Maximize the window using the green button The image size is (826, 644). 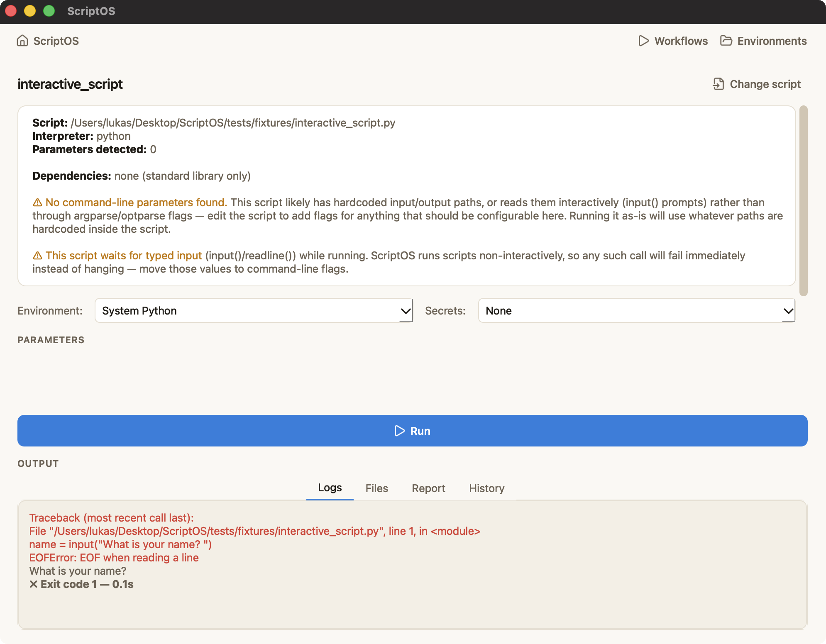tap(49, 11)
